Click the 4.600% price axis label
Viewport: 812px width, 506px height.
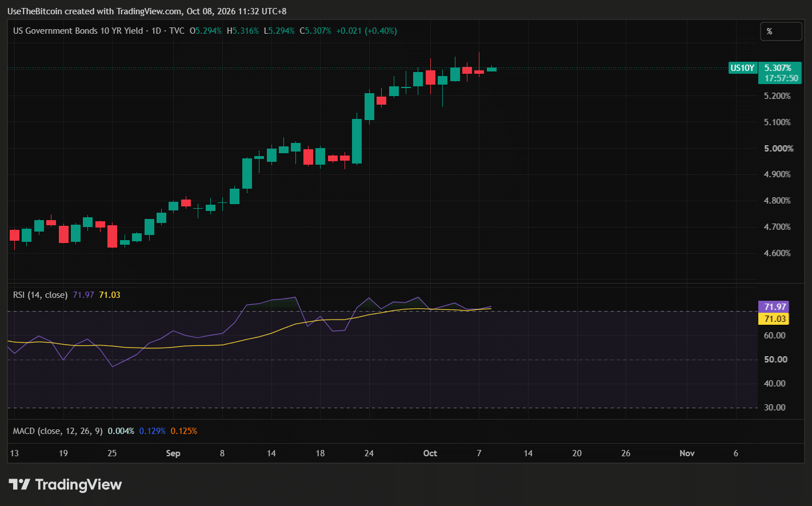point(777,253)
